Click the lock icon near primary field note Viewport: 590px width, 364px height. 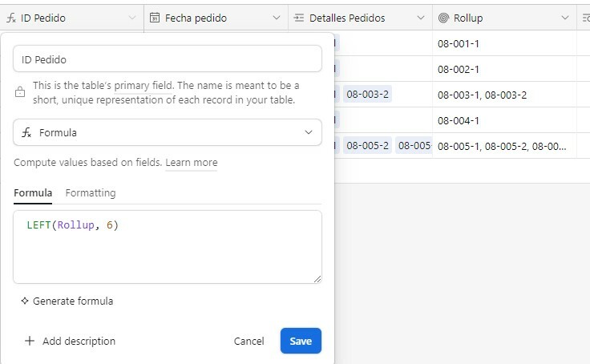[20, 92]
